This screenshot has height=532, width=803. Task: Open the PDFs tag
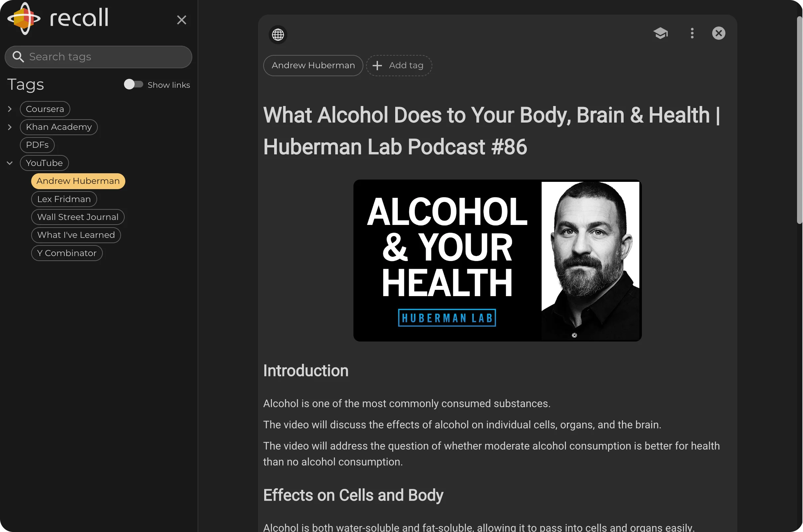tap(37, 145)
